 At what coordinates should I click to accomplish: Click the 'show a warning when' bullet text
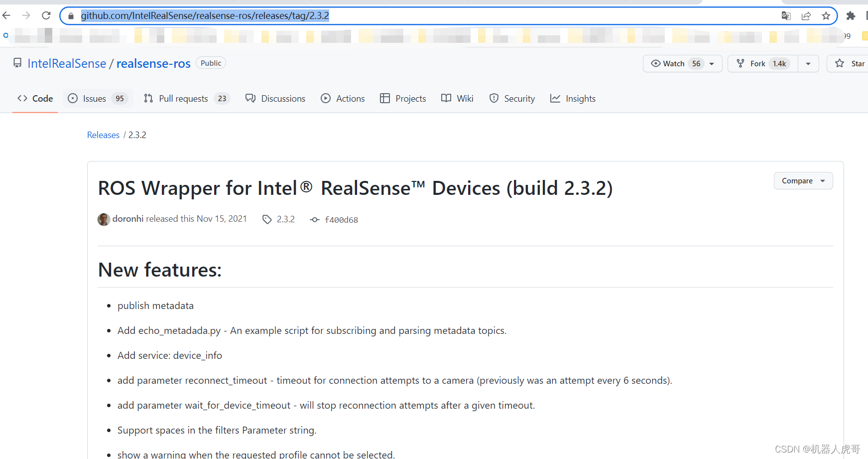pos(256,455)
